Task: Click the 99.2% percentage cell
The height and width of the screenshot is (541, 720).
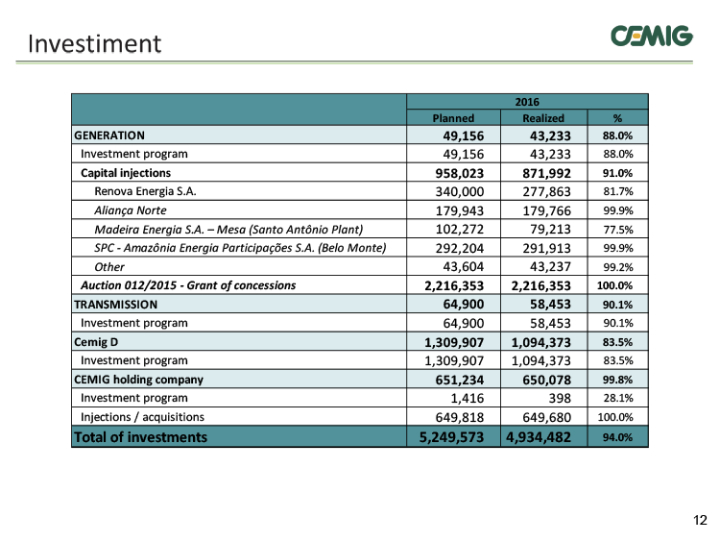Action: 618,267
